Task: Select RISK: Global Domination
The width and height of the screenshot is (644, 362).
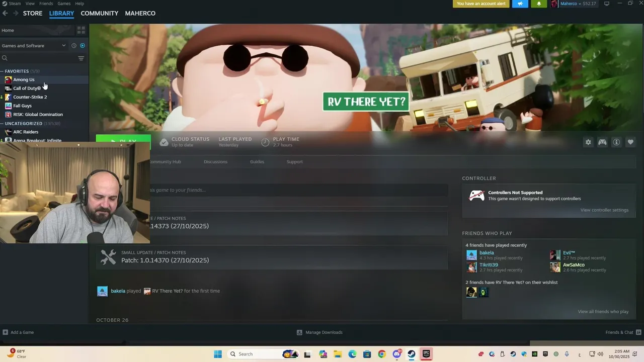Action: click(38, 115)
